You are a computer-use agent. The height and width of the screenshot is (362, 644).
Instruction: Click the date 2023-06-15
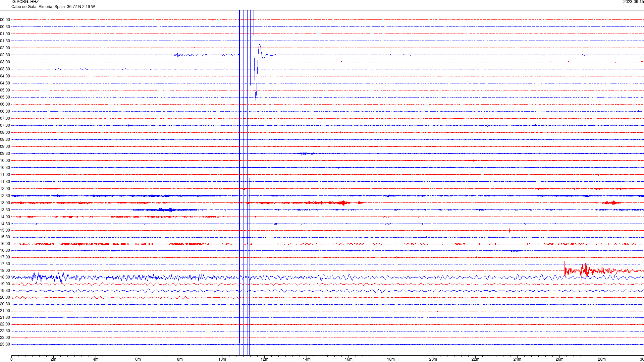coord(633,2)
